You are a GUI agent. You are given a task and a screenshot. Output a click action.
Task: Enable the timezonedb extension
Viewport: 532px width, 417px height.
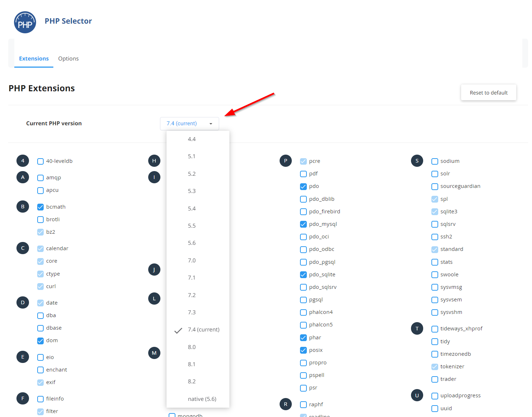(x=435, y=354)
